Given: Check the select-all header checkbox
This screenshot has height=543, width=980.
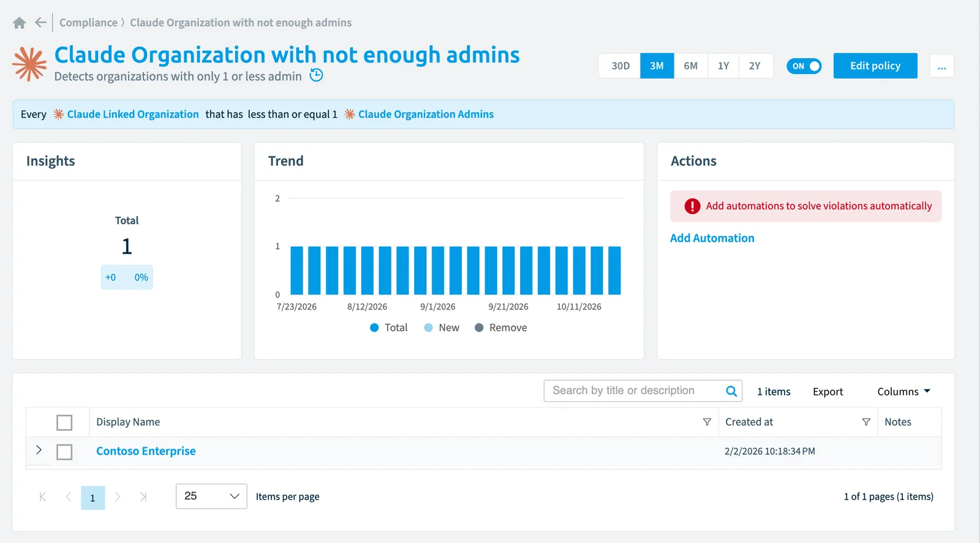Looking at the screenshot, I should coord(64,422).
